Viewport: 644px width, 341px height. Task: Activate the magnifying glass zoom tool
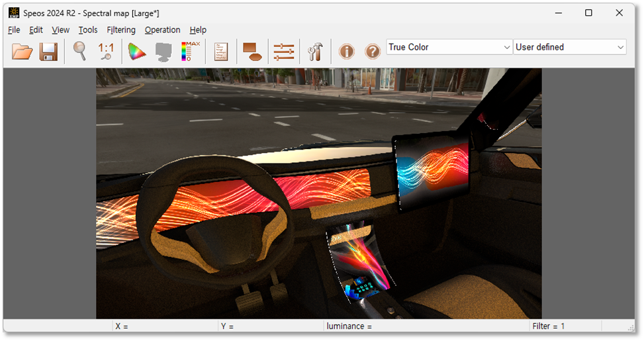tap(79, 52)
